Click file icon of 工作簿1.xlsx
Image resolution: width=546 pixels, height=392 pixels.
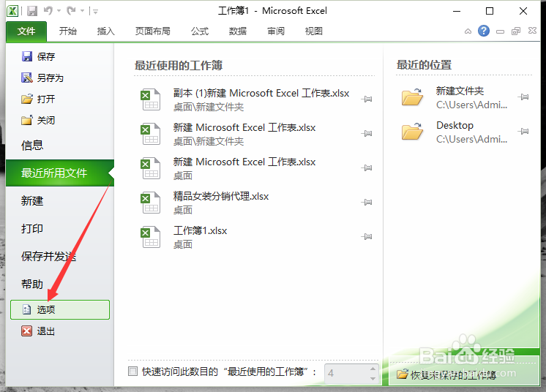pyautogui.click(x=151, y=237)
